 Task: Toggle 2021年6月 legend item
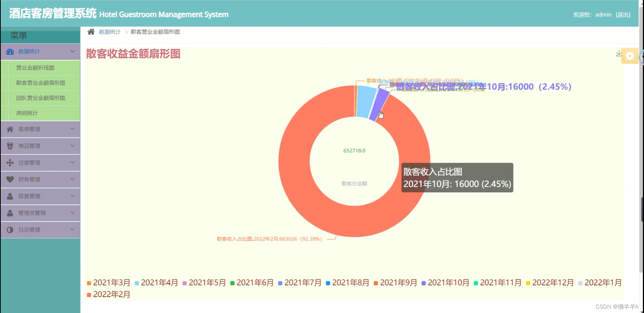252,283
